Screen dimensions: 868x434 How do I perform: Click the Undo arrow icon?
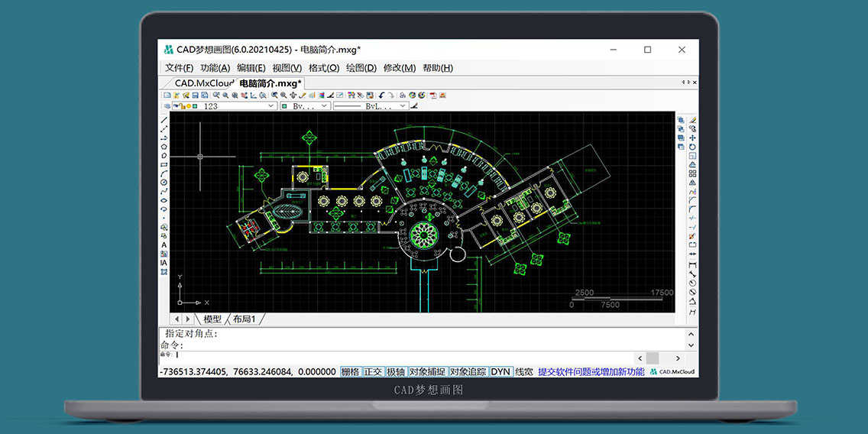pyautogui.click(x=381, y=96)
